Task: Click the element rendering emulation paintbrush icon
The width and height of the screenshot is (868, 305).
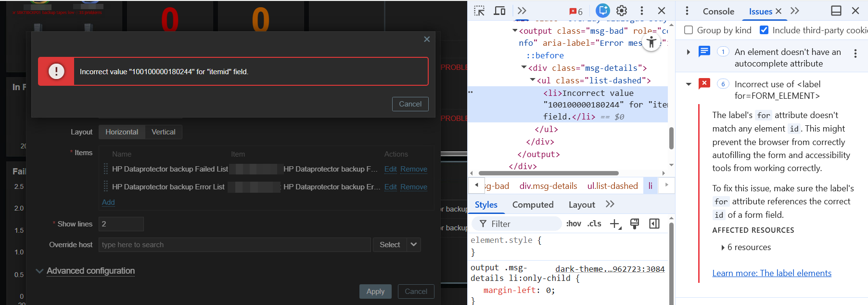Action: pos(635,224)
